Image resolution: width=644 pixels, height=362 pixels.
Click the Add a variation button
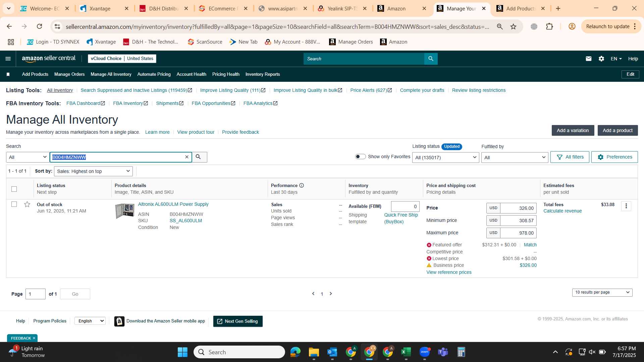(573, 130)
